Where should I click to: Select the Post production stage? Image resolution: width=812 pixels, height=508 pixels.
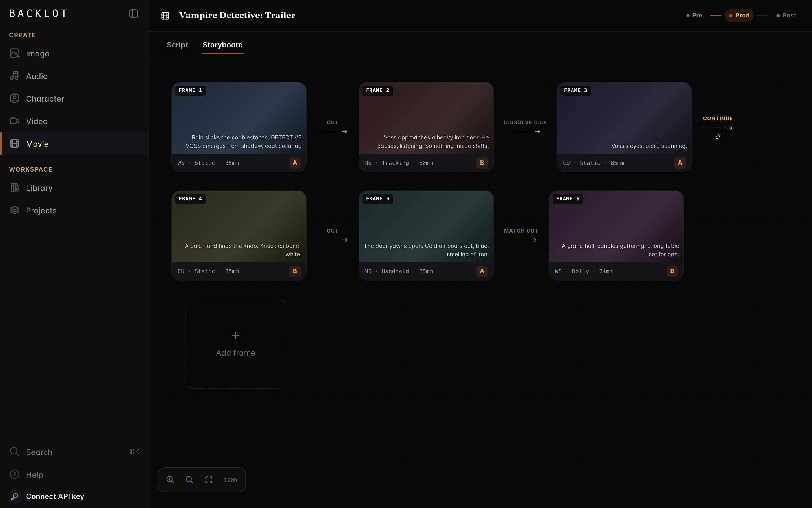point(786,16)
